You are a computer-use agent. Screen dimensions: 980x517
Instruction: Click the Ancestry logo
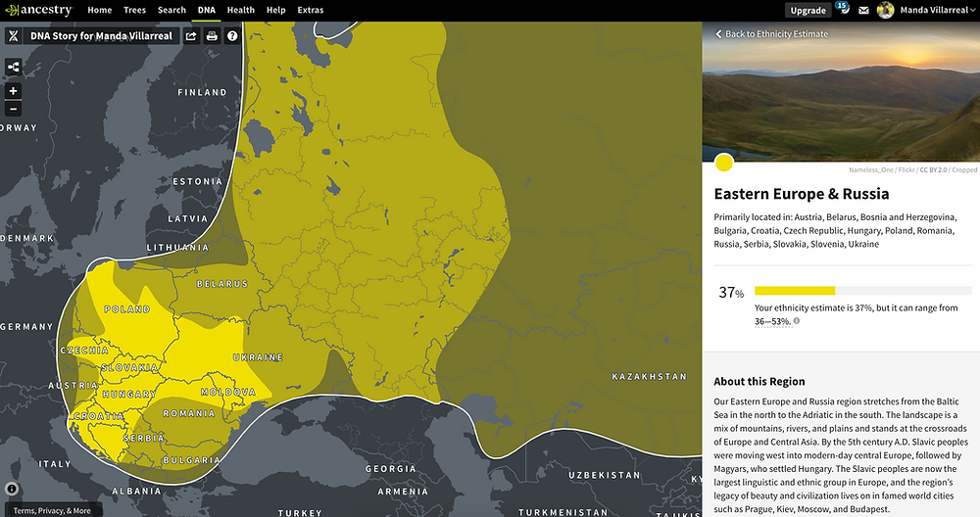[39, 10]
